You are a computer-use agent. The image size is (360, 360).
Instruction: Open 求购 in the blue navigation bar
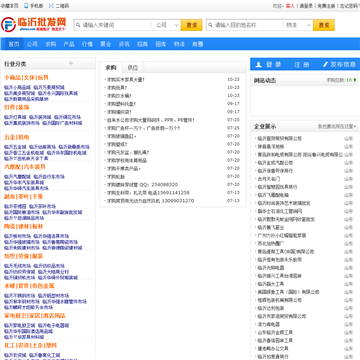point(51,44)
